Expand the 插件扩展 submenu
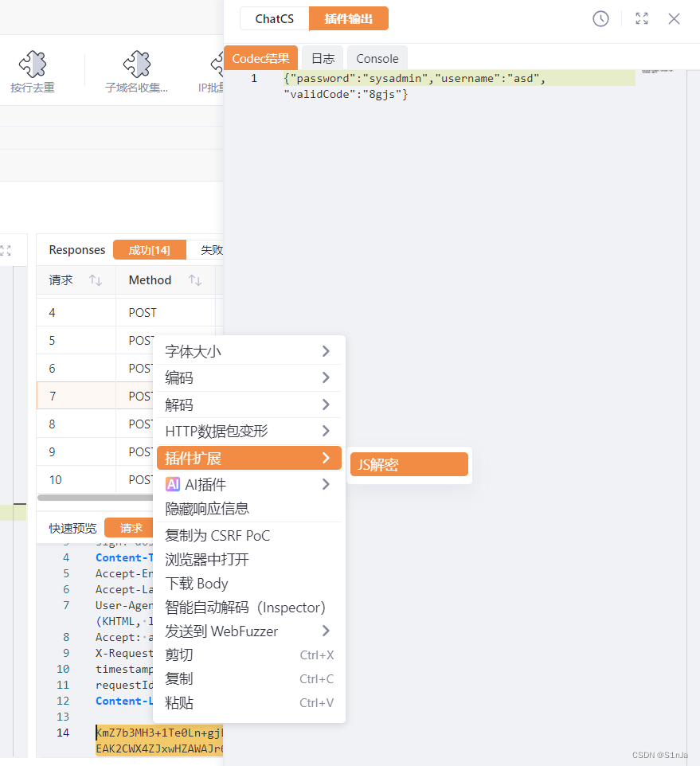This screenshot has height=766, width=700. click(248, 458)
